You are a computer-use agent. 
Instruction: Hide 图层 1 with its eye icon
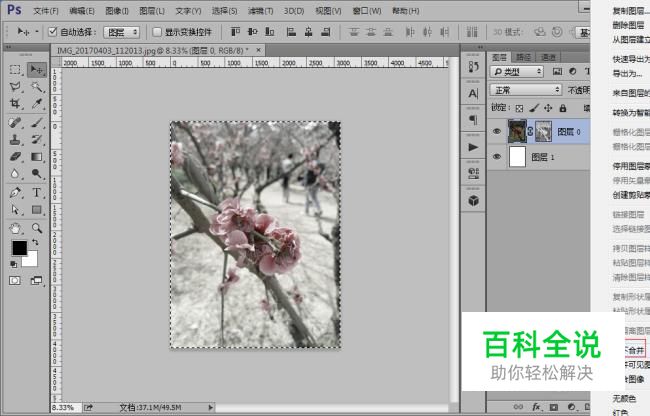(x=496, y=157)
